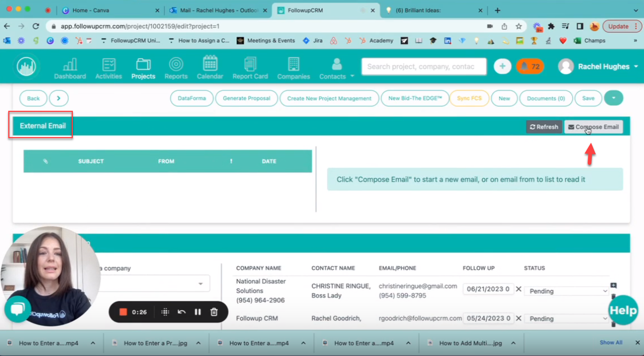Open Champs bookmark

pos(590,41)
